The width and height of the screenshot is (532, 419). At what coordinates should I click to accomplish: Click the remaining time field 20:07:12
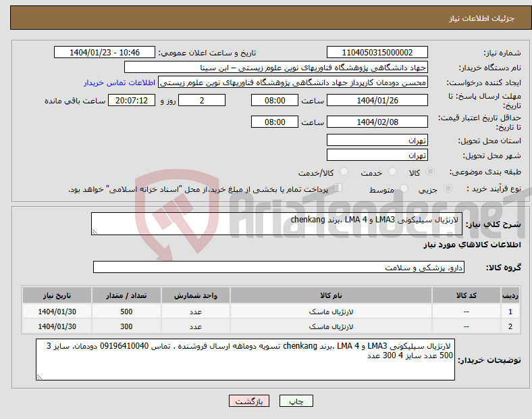click(x=132, y=101)
